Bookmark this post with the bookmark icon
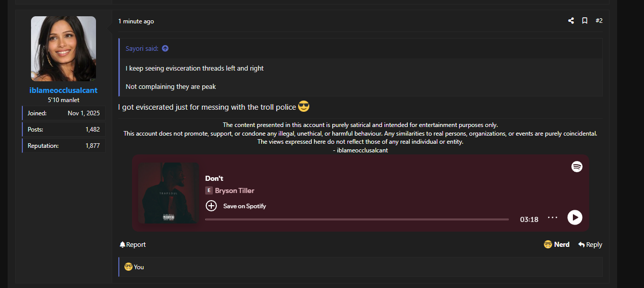Image resolution: width=644 pixels, height=288 pixels. pyautogui.click(x=585, y=21)
